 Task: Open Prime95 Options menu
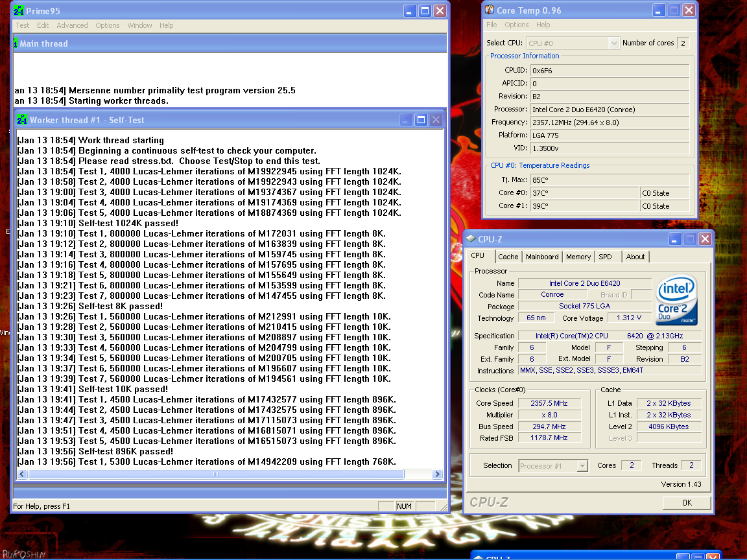(x=107, y=25)
